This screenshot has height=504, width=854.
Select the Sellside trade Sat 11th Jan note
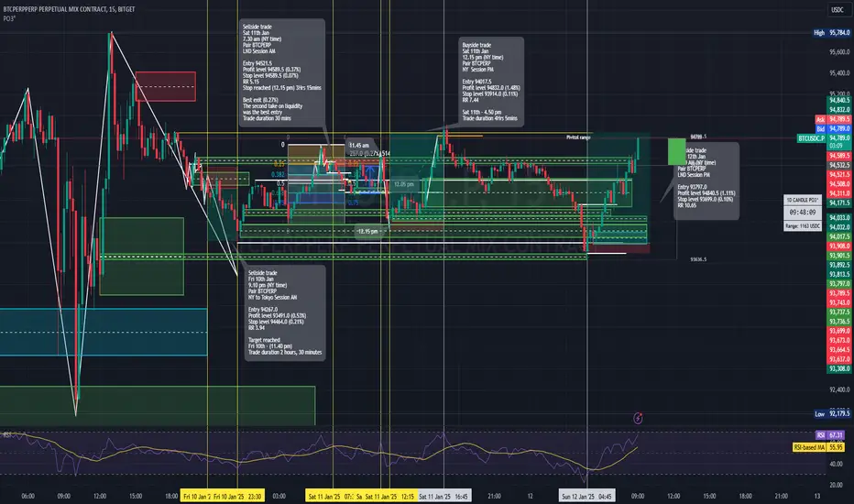click(282, 72)
